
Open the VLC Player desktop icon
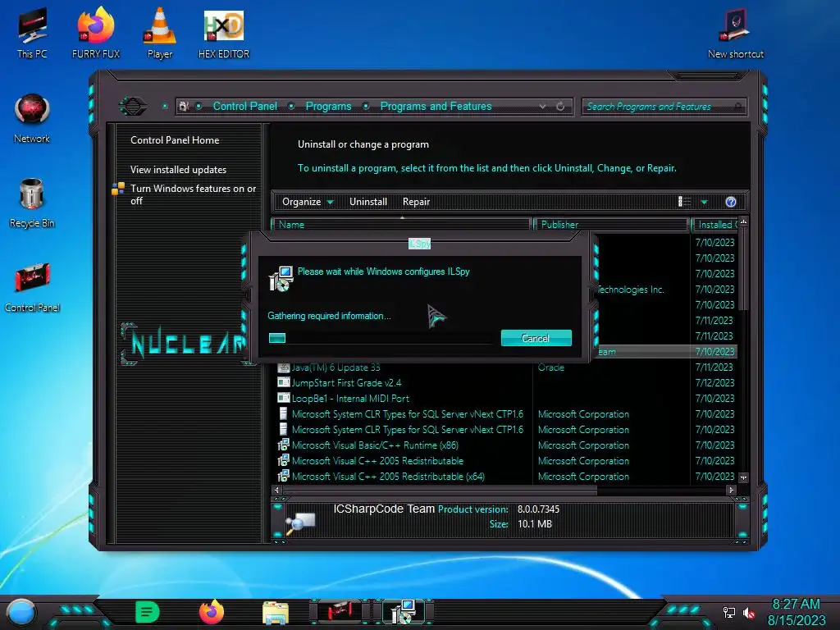point(160,33)
